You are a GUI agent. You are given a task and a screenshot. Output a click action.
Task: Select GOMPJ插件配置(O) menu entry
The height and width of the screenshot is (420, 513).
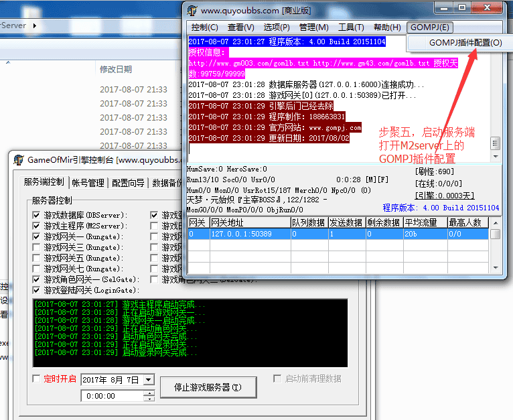click(461, 43)
